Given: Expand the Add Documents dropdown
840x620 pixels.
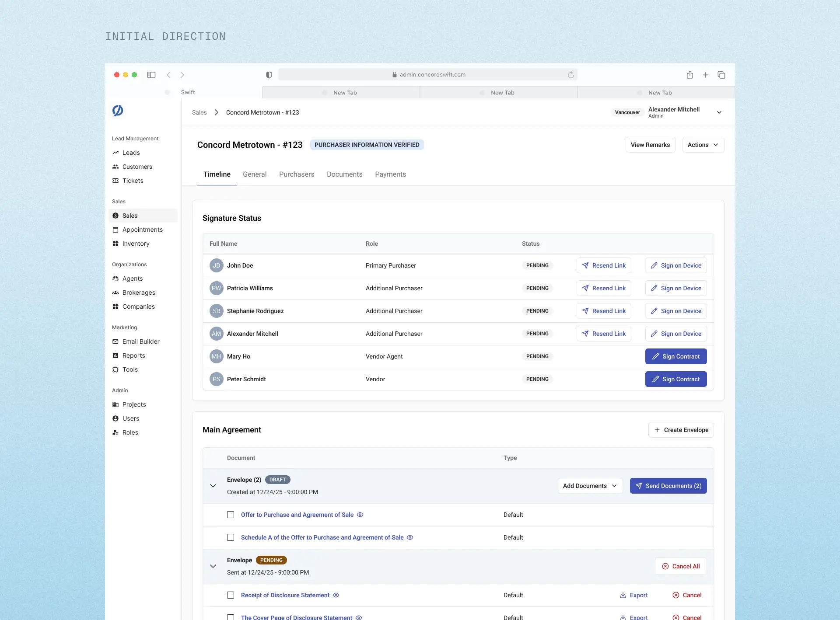Looking at the screenshot, I should pyautogui.click(x=590, y=486).
